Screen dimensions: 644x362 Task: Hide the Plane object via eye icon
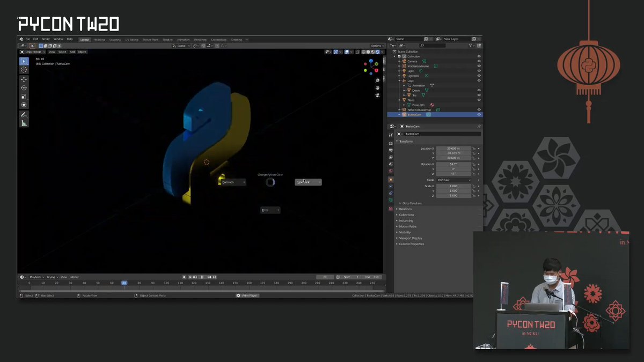(479, 100)
